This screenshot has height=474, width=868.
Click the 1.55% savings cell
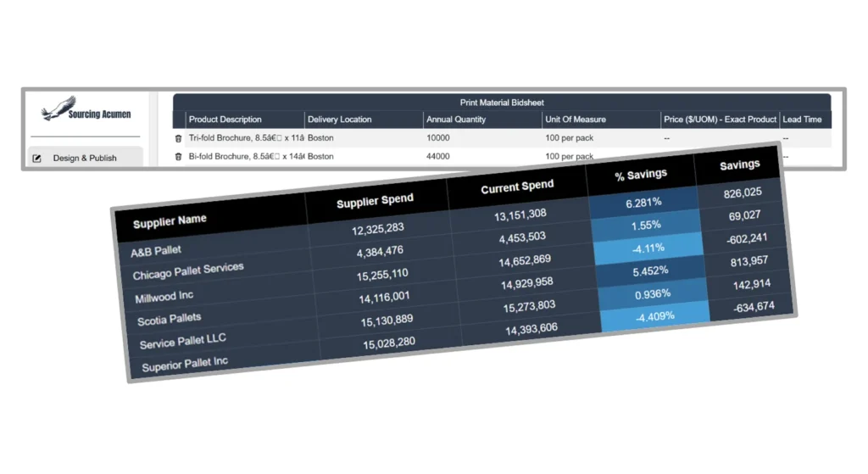click(x=646, y=226)
